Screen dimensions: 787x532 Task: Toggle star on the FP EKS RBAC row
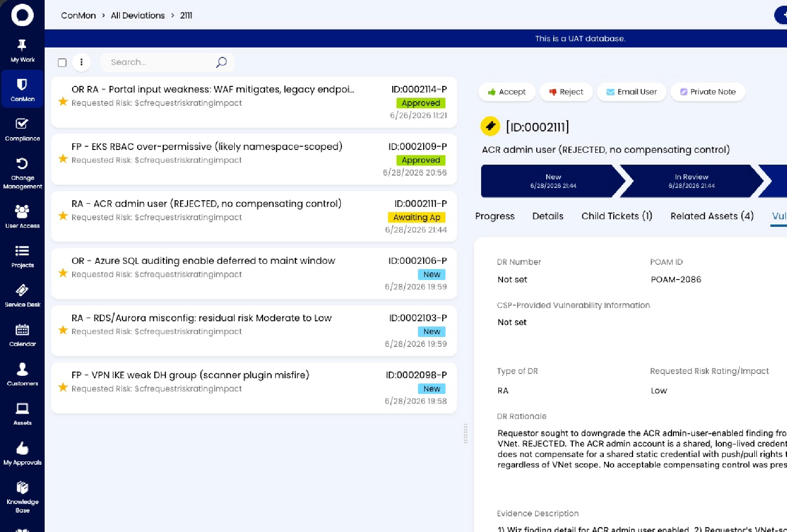(63, 159)
